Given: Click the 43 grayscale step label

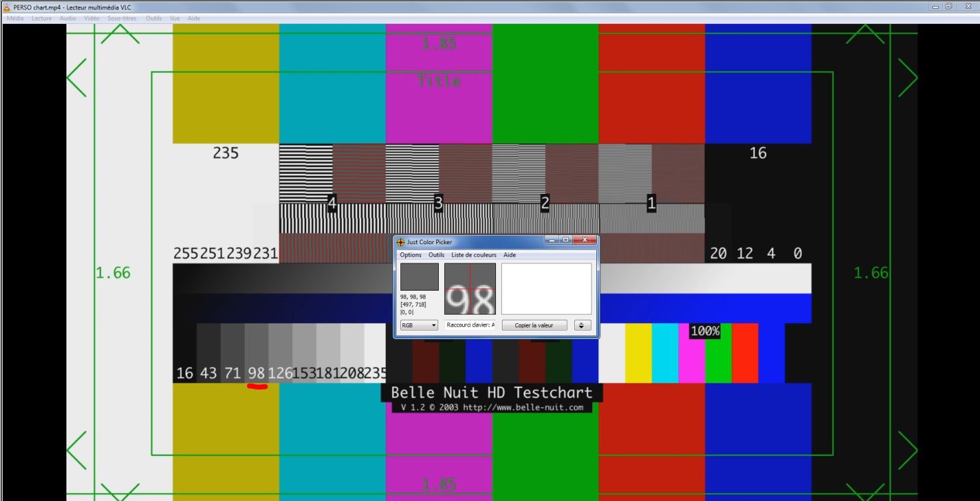Looking at the screenshot, I should click(x=208, y=373).
